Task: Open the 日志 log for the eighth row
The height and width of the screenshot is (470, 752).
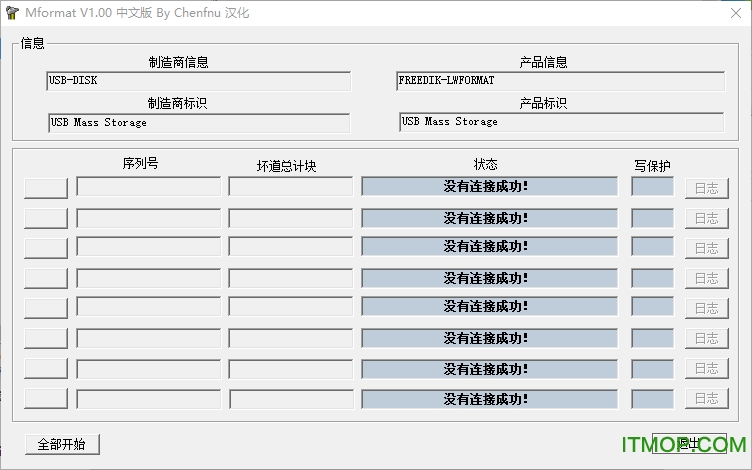Action: (706, 399)
